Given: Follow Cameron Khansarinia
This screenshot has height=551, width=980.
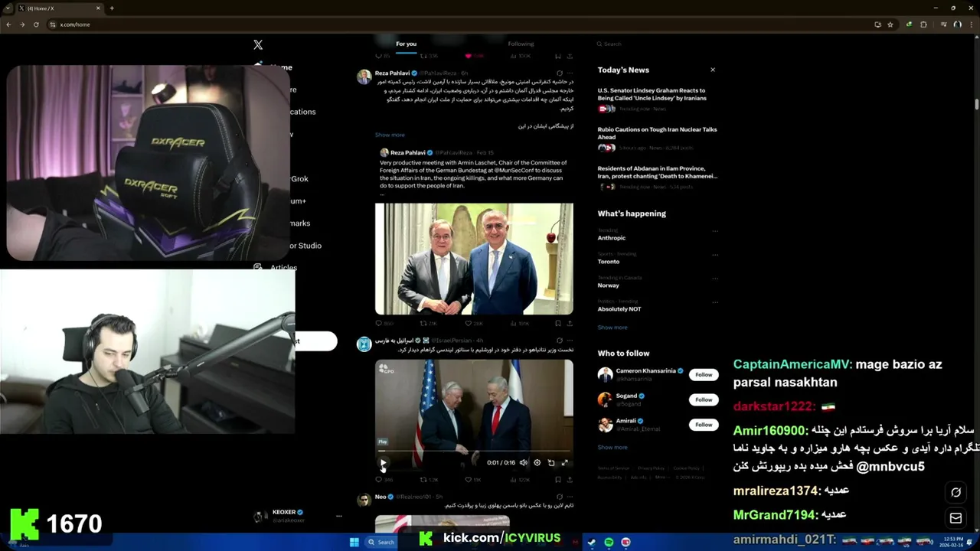Looking at the screenshot, I should click(x=704, y=375).
